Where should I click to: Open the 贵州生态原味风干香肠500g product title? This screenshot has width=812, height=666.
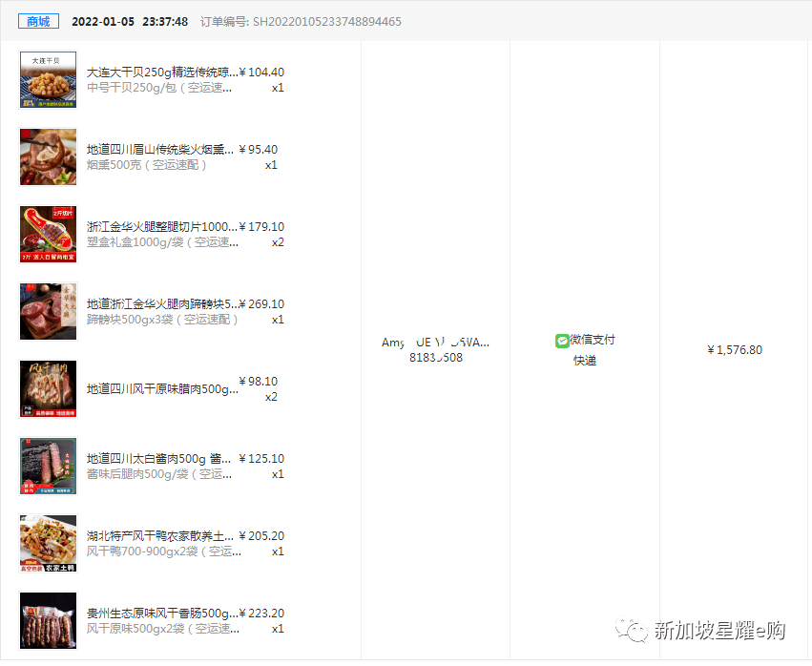pyautogui.click(x=161, y=613)
